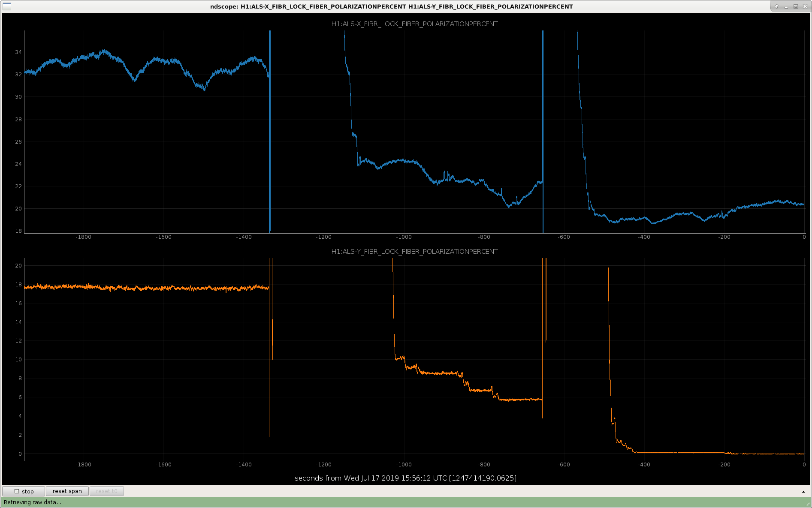Click the 8 tick label on the ALS-Y y-axis

pyautogui.click(x=20, y=379)
